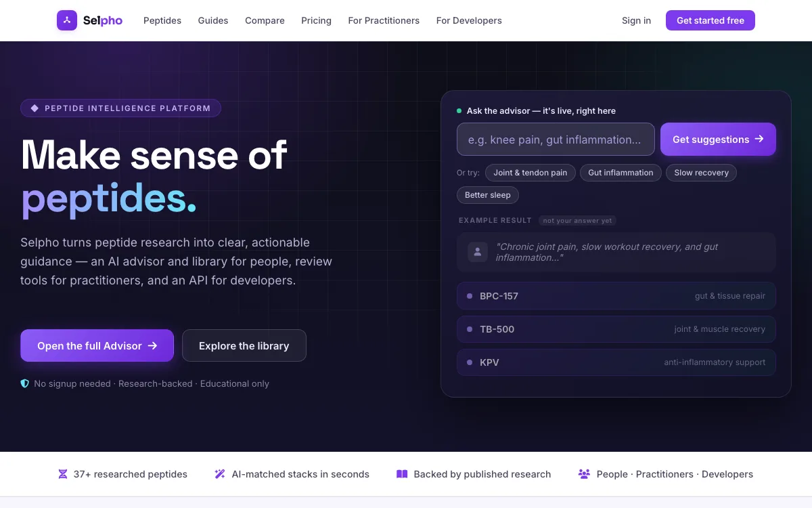Click the '37+ researched peptides' text
The image size is (812, 508).
click(131, 474)
